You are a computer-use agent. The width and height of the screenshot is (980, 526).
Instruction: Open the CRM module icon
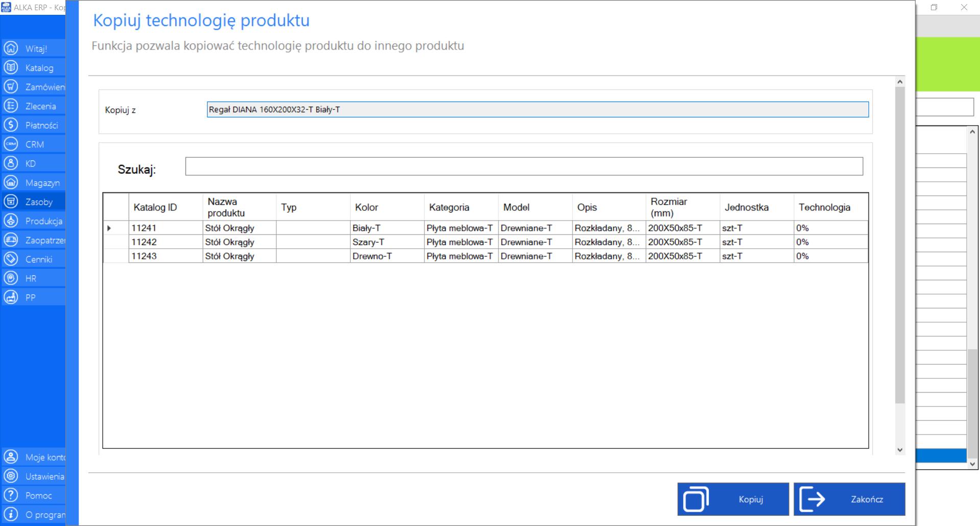[11, 144]
